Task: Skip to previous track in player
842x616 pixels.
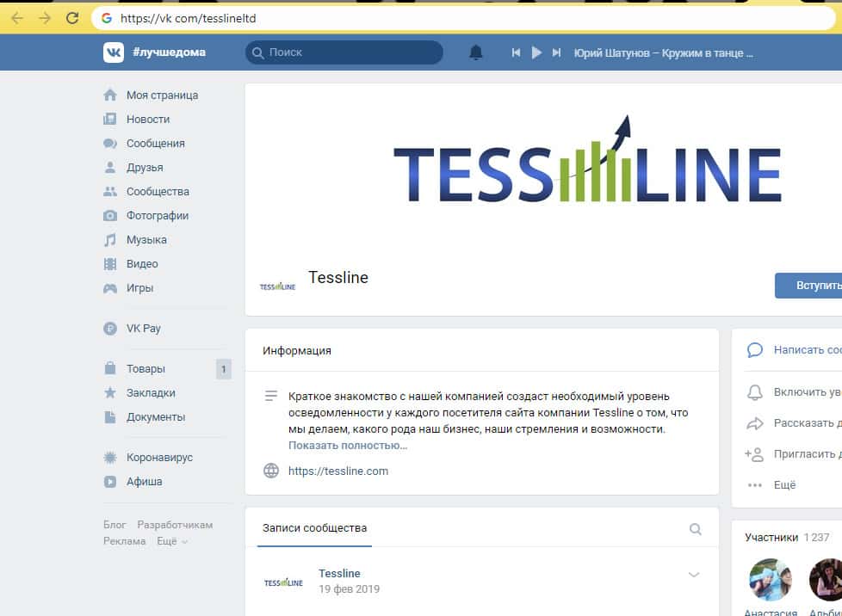Action: (x=516, y=52)
